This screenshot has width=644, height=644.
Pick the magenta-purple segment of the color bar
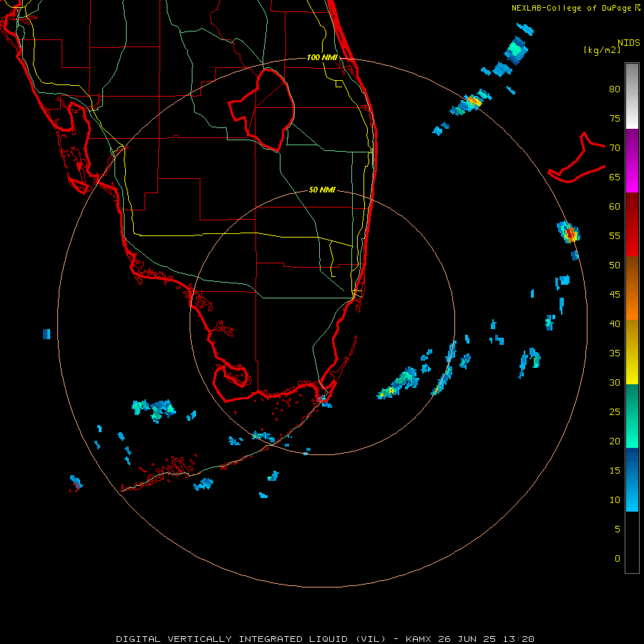pyautogui.click(x=632, y=160)
